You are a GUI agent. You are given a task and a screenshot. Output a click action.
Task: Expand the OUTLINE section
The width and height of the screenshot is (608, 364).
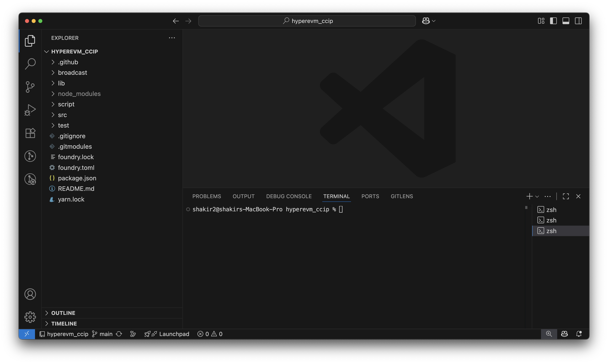(63, 313)
